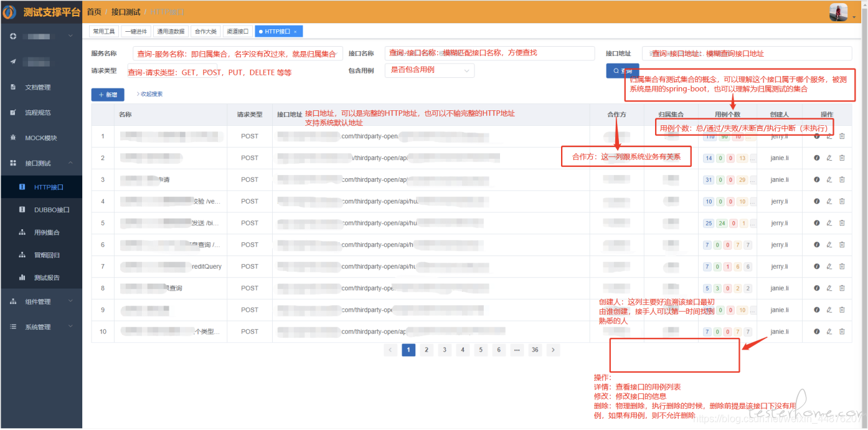Viewport: 868px width, 430px height.
Task: Open 流程规范 in the sidebar
Action: tap(37, 113)
